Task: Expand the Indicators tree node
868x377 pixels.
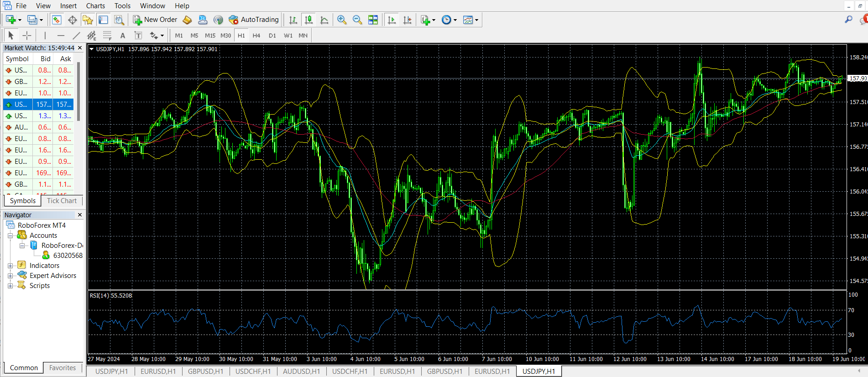Action: point(10,266)
